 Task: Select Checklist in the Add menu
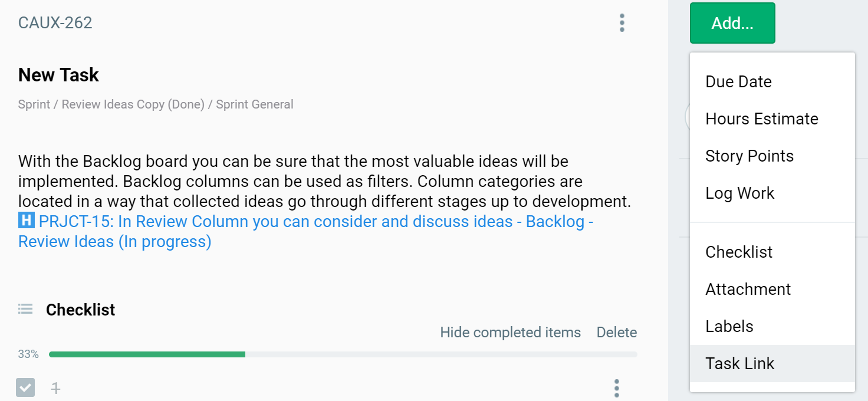[x=739, y=252]
